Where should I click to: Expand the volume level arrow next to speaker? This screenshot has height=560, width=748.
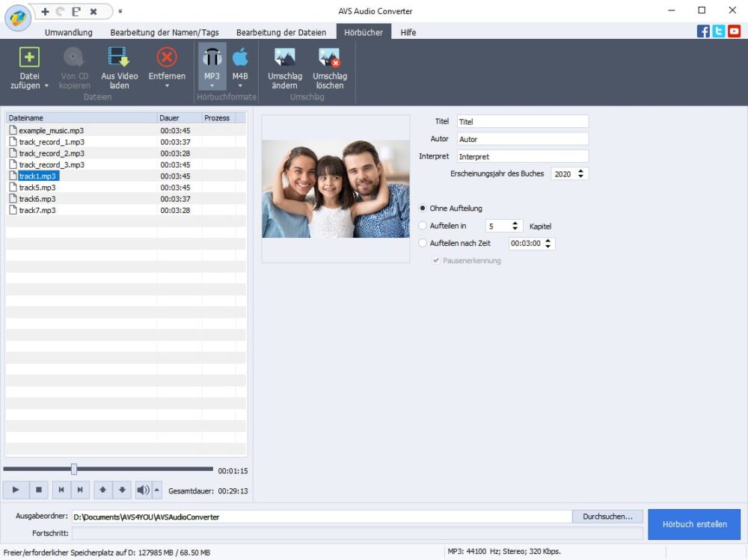156,490
